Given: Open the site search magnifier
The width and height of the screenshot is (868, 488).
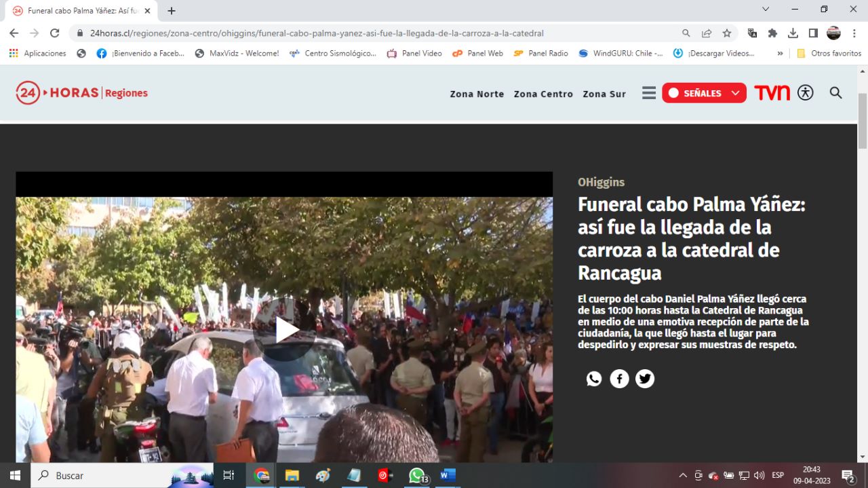Looking at the screenshot, I should pyautogui.click(x=835, y=93).
